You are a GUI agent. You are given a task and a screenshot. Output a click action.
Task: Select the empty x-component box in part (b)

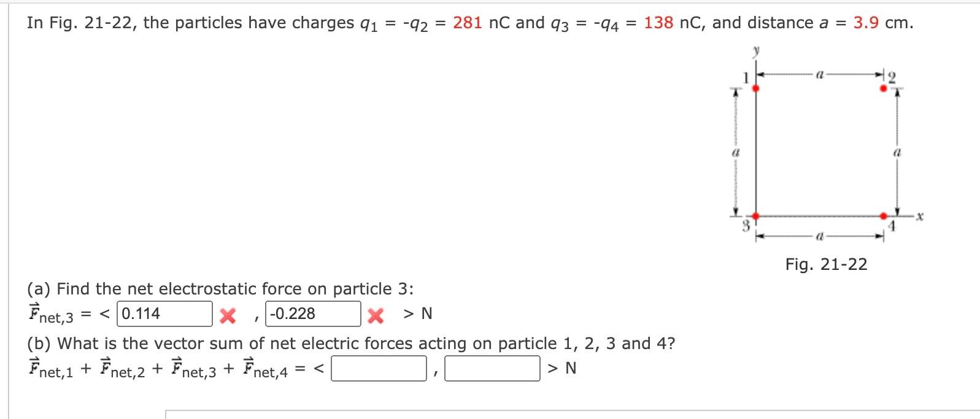(x=377, y=368)
